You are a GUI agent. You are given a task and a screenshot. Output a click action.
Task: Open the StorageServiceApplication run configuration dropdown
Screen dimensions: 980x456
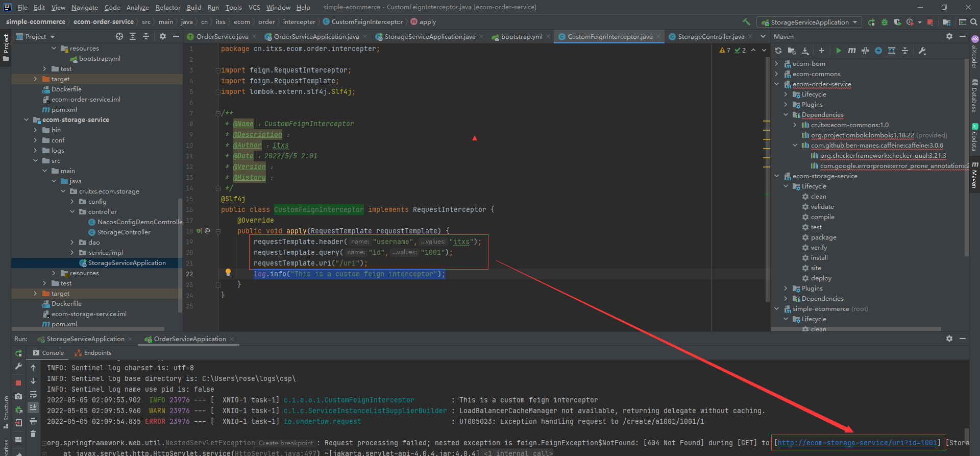click(x=810, y=22)
